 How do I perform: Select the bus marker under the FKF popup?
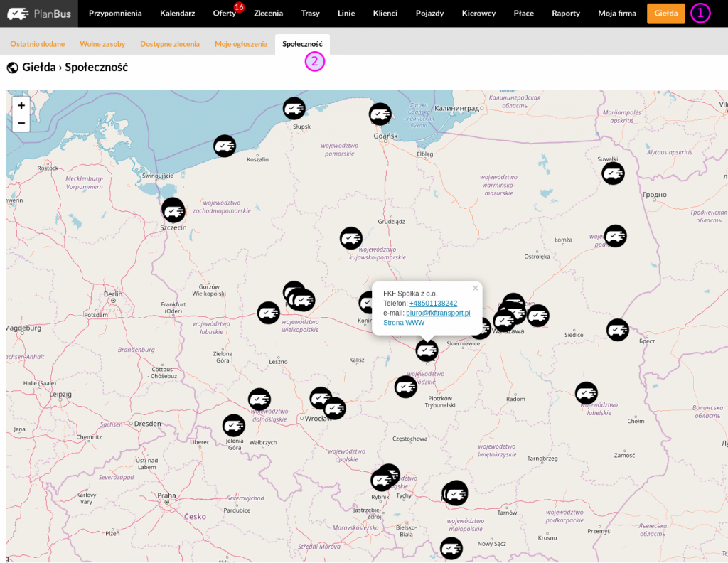[427, 350]
